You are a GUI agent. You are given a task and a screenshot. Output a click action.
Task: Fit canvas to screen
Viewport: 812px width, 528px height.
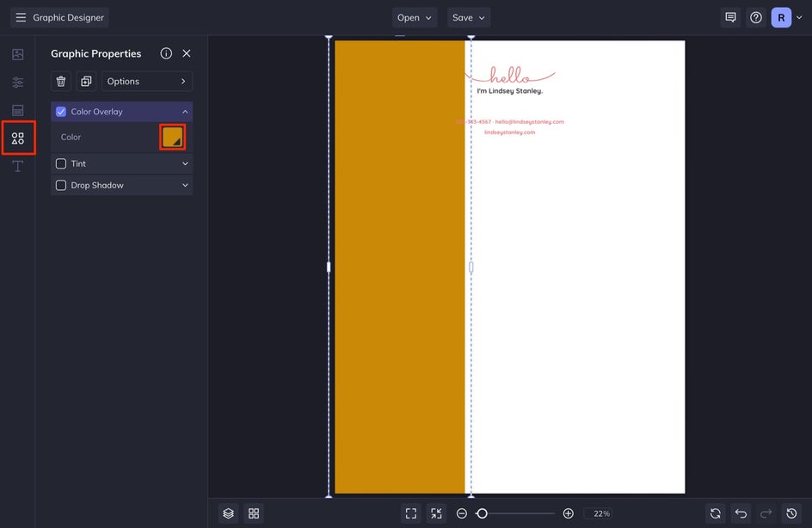pos(411,513)
